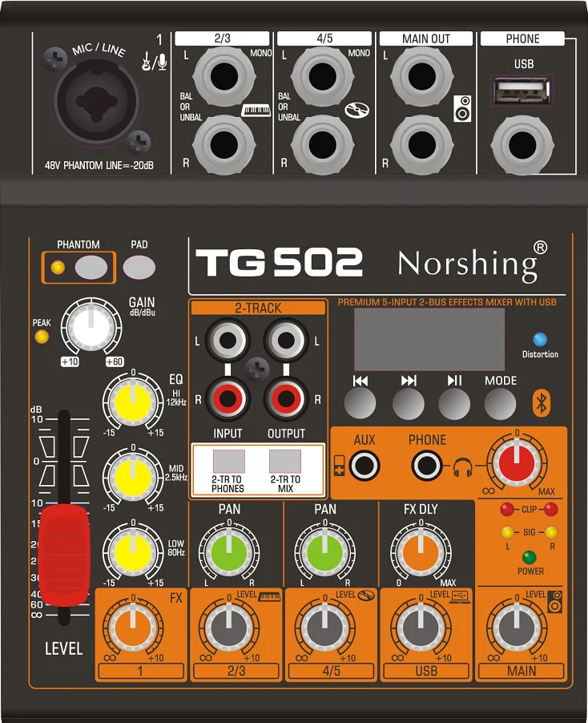Click the rear PHONE jack below USB port
The height and width of the screenshot is (723, 588).
coord(522,145)
